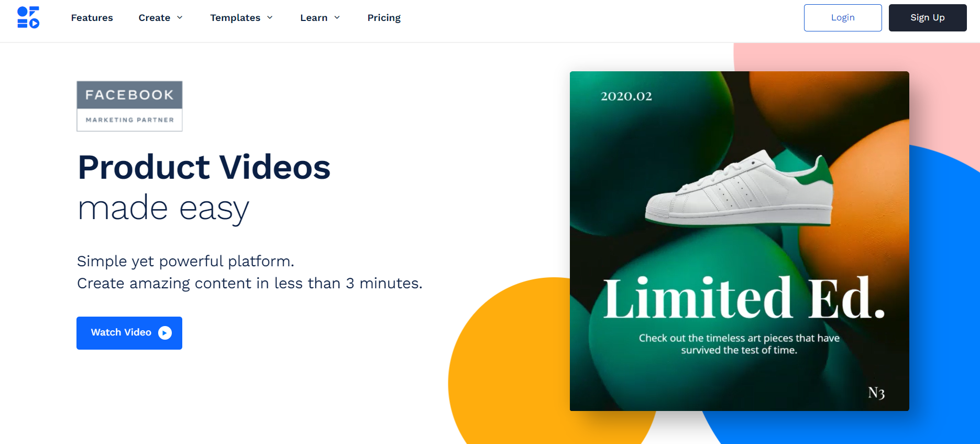Click the Sign Up button

point(928,18)
